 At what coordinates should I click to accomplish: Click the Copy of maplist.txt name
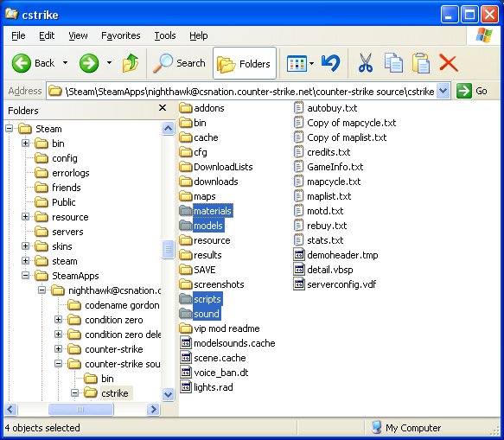347,138
